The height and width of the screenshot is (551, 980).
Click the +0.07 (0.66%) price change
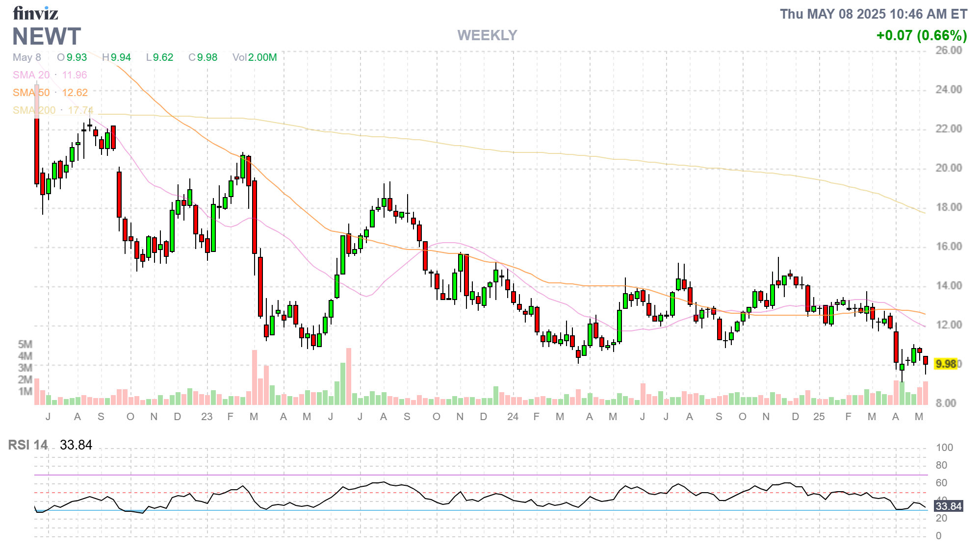coord(921,35)
